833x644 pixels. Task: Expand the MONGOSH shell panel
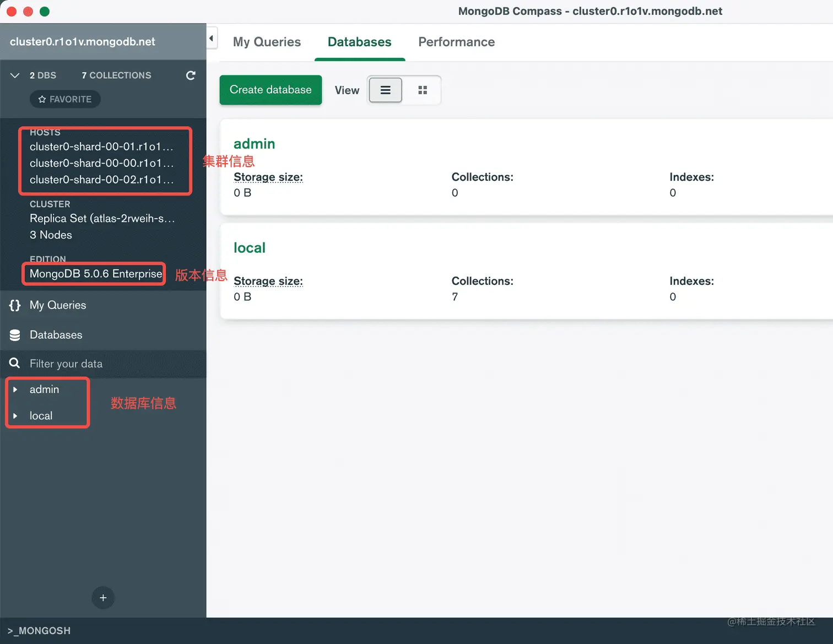click(x=39, y=631)
